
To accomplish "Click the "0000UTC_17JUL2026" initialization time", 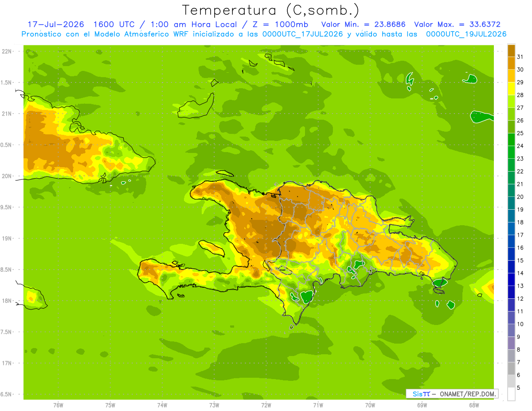I will click(303, 34).
